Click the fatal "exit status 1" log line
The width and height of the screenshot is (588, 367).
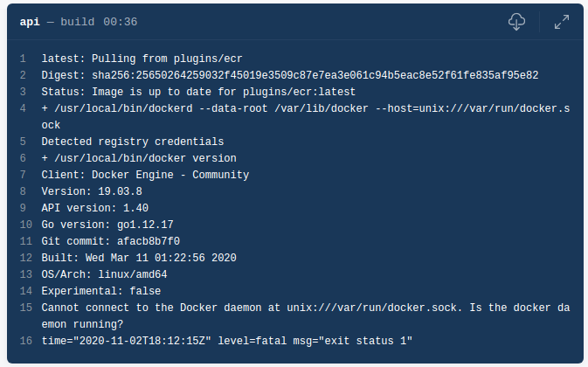pos(226,340)
